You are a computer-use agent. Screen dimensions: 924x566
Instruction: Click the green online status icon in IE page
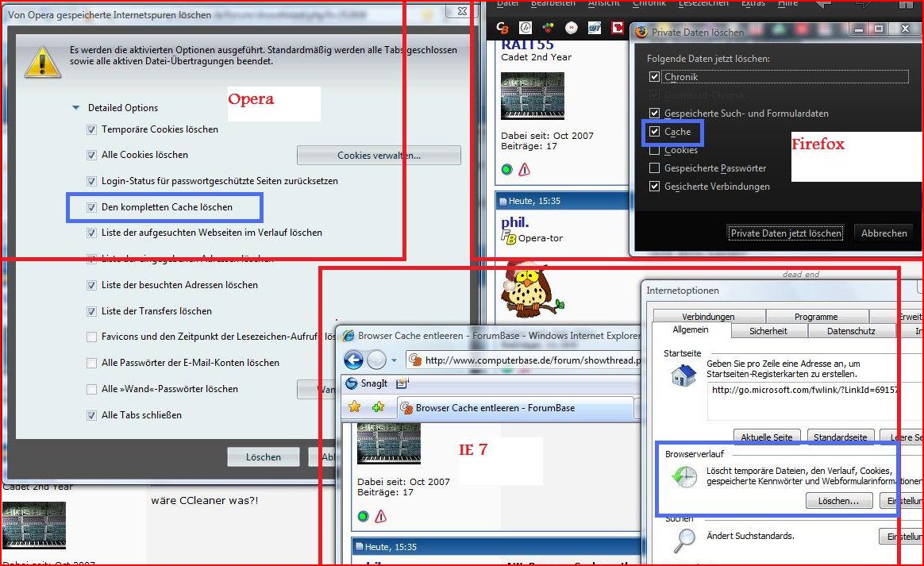pos(363,517)
